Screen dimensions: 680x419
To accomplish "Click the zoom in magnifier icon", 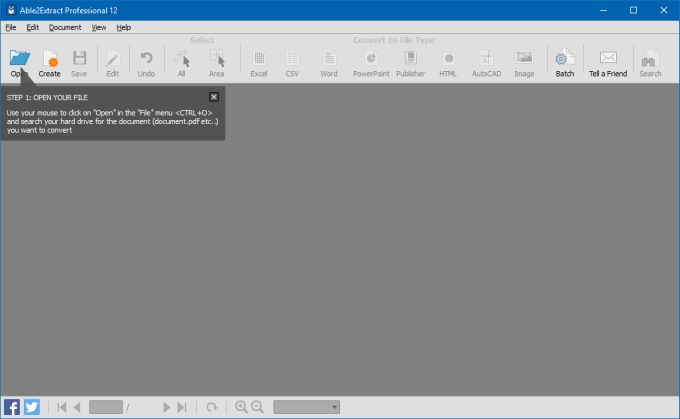I will tap(240, 407).
